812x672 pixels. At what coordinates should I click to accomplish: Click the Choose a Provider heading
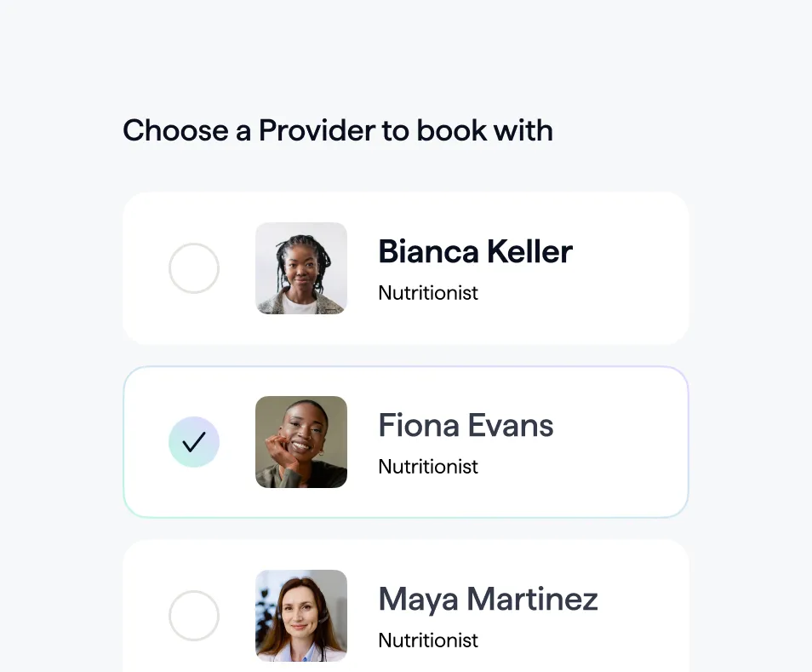click(x=338, y=130)
